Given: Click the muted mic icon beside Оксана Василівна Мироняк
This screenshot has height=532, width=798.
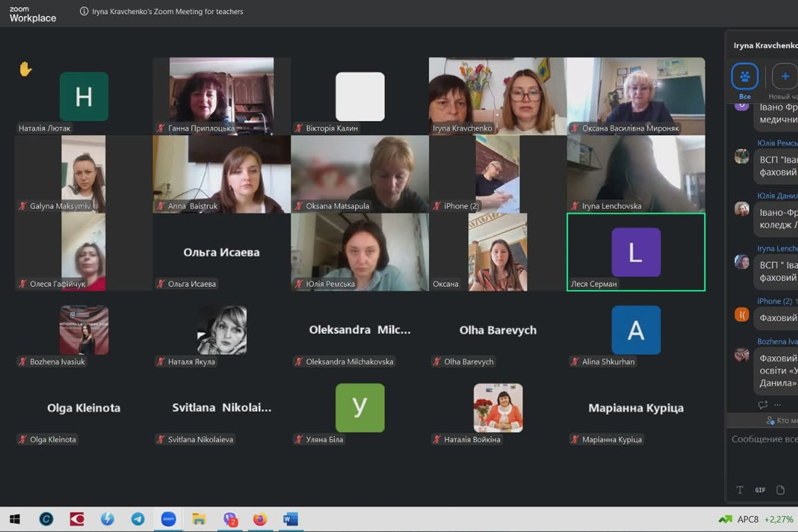Looking at the screenshot, I should click(x=575, y=128).
